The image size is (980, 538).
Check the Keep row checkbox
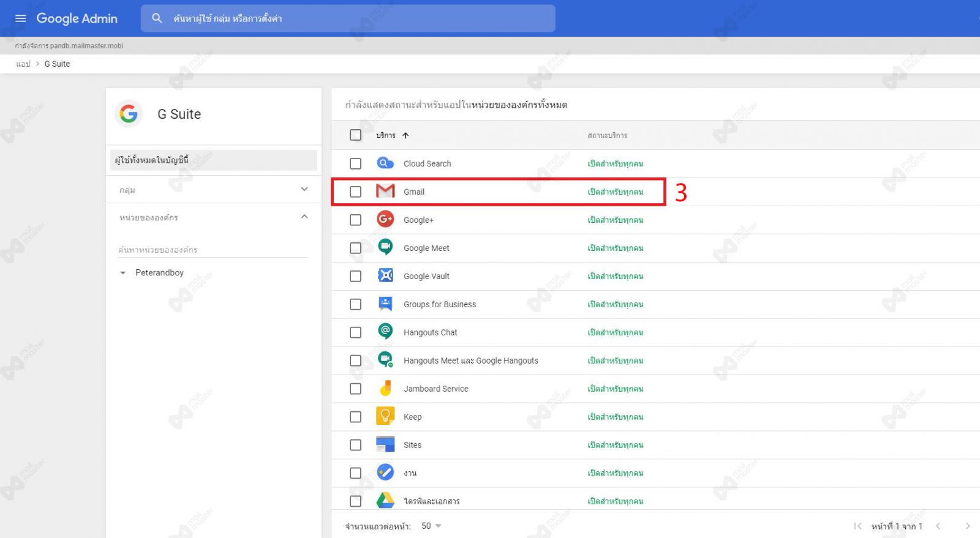(355, 417)
